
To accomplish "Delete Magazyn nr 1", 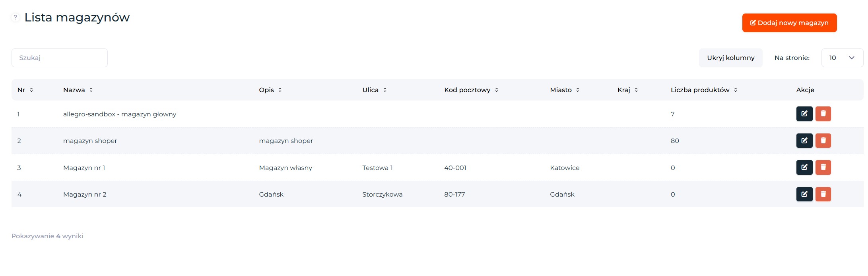I will (x=823, y=167).
